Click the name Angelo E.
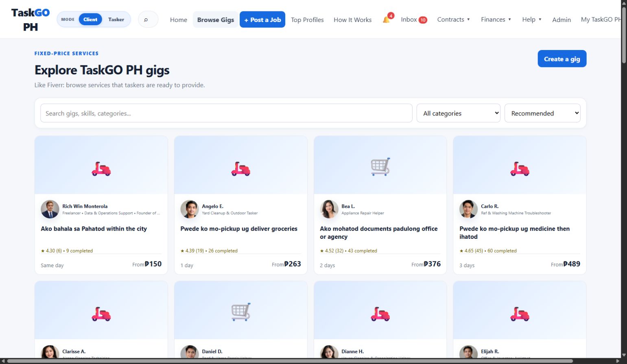627x364 pixels. click(x=212, y=206)
